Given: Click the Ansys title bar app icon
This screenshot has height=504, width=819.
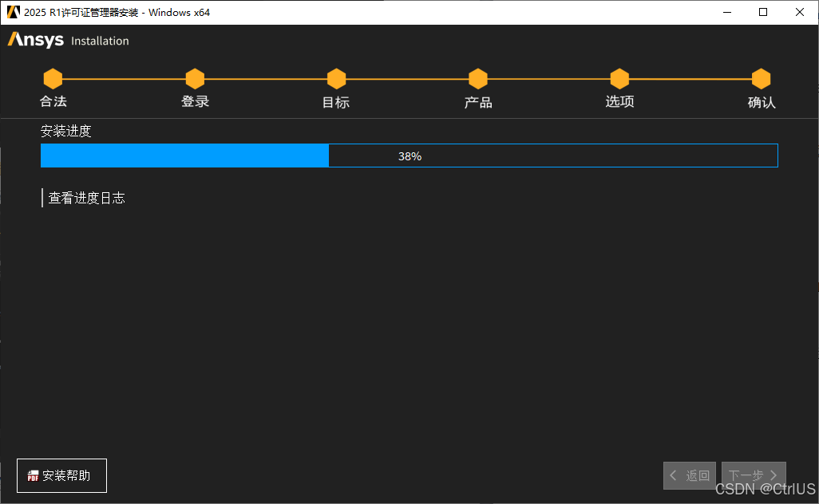Looking at the screenshot, I should coord(13,12).
